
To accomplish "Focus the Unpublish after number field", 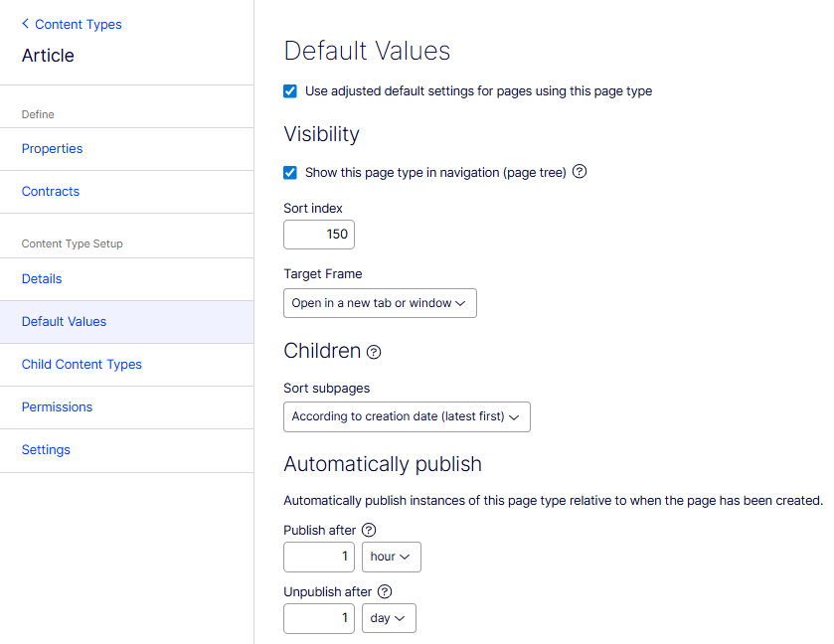I will tap(319, 618).
